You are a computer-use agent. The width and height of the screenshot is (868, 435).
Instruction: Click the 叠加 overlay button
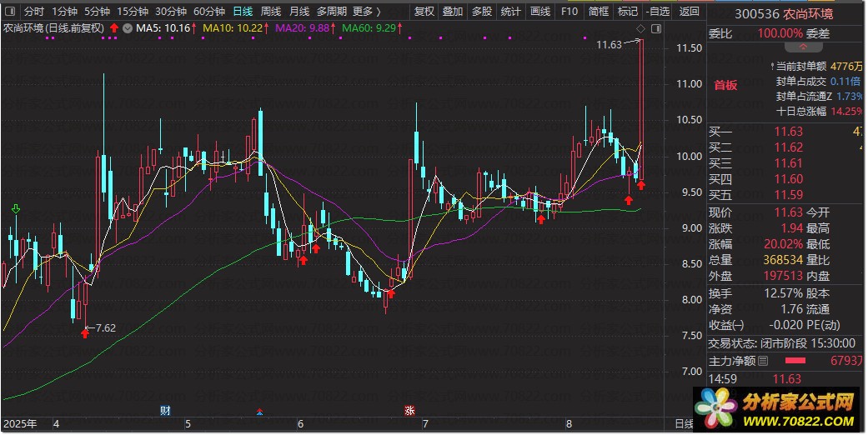pos(453,11)
